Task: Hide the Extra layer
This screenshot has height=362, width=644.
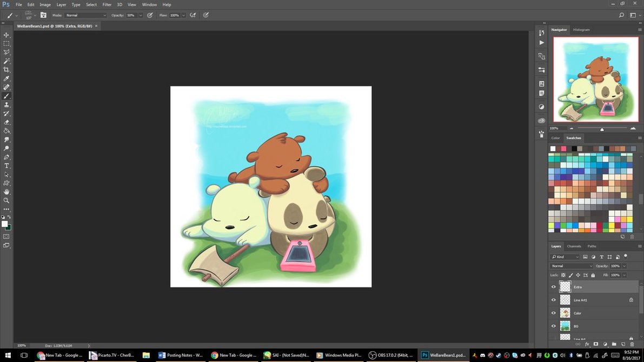Action: tap(553, 287)
